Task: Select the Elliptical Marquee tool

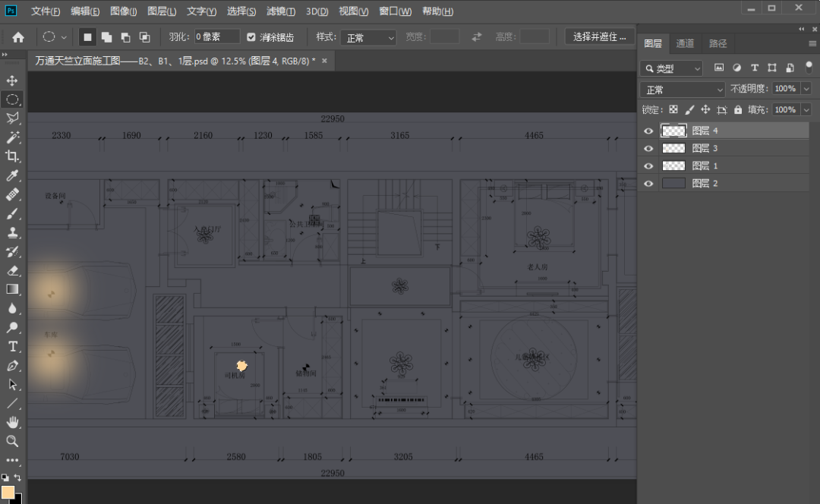Action: [x=12, y=99]
